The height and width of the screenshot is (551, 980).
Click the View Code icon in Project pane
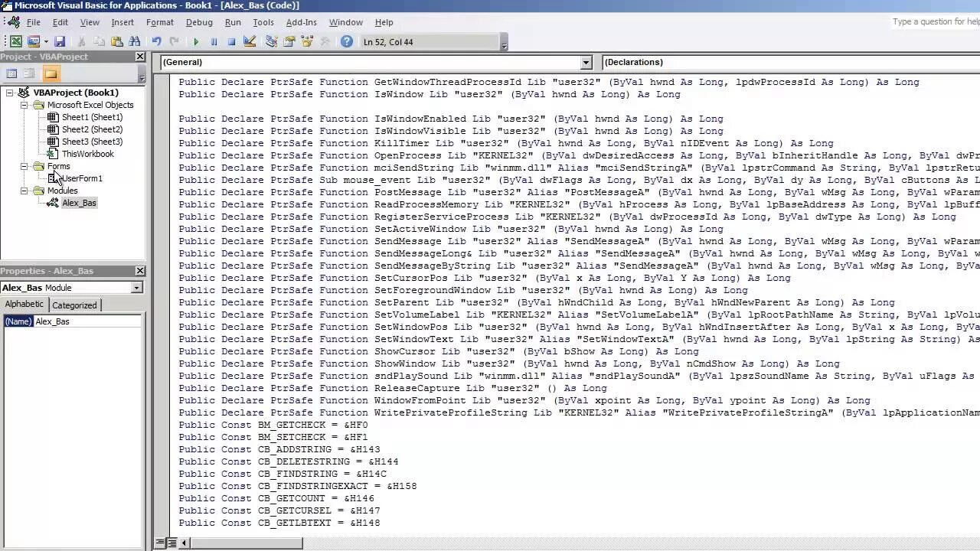pyautogui.click(x=11, y=73)
